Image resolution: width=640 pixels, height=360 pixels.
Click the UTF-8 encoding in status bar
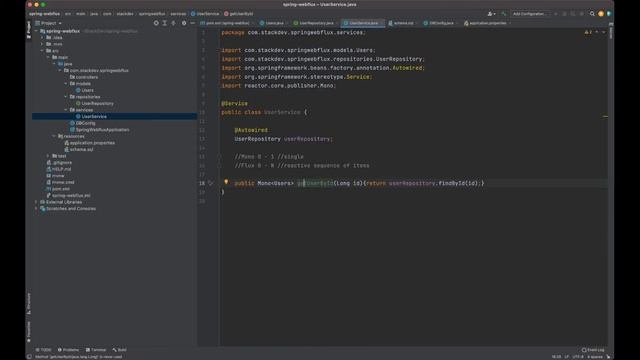click(578, 357)
